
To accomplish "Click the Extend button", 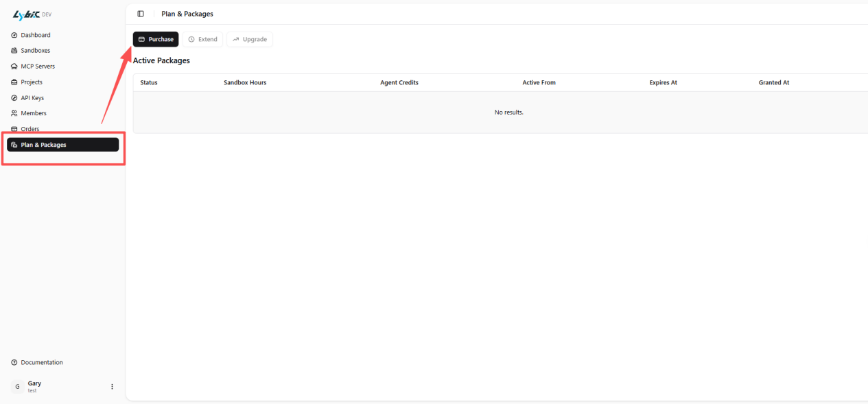I will tap(202, 40).
